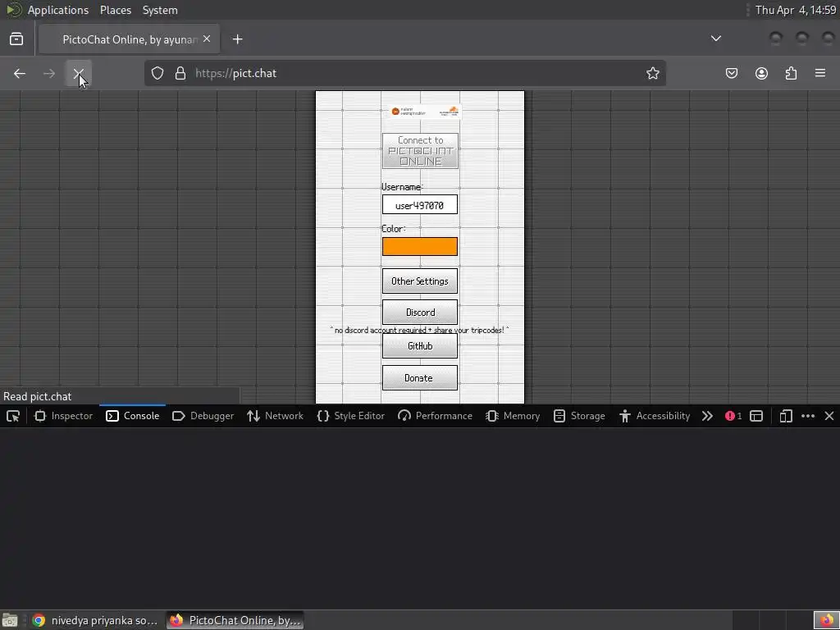Click the sponsor banner image
Viewport: 840px width, 630px height.
pos(426,112)
